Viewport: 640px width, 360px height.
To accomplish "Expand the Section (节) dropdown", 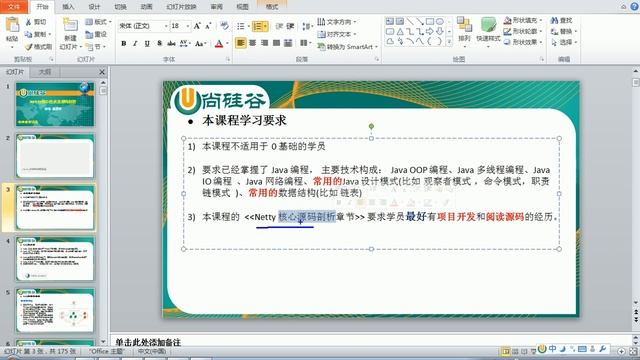I will 96,47.
